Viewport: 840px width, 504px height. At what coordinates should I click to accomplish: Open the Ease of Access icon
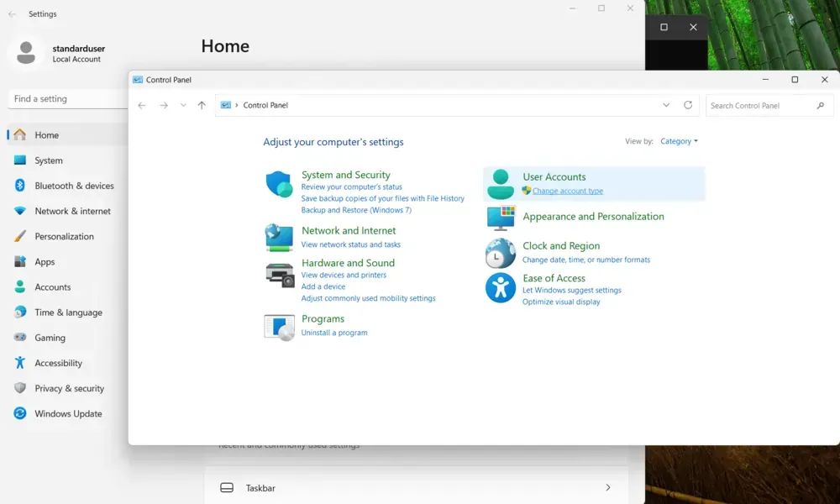[x=501, y=287]
